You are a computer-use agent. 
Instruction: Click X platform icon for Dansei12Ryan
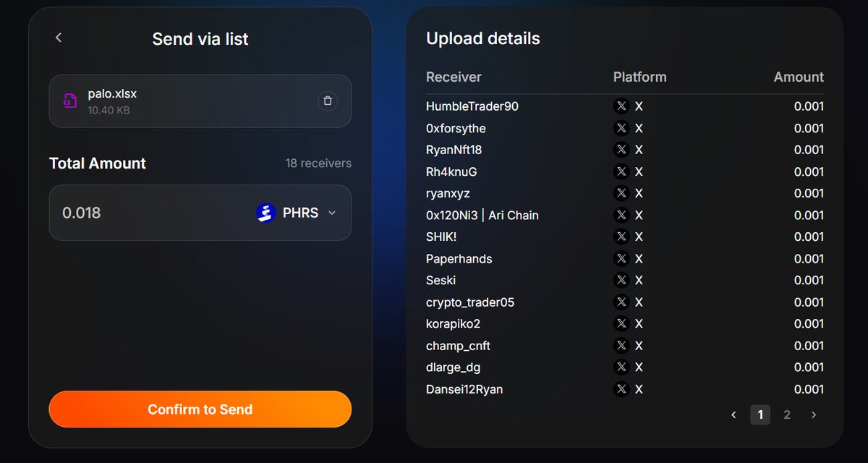621,389
